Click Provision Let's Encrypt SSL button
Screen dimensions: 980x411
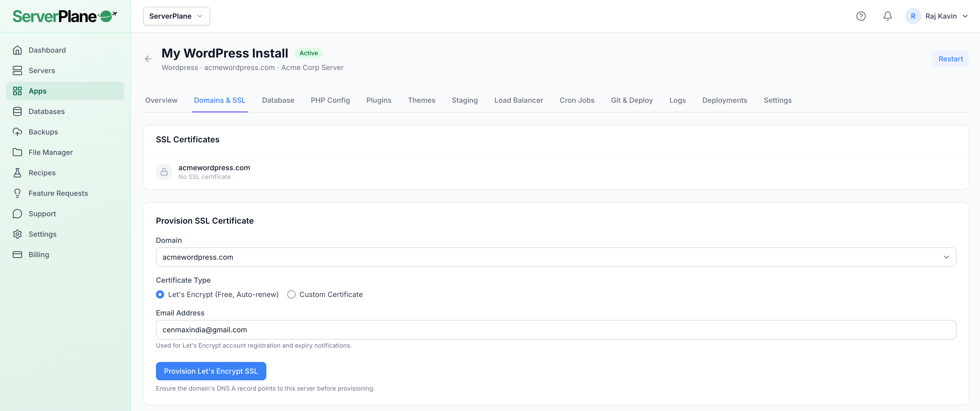[211, 371]
